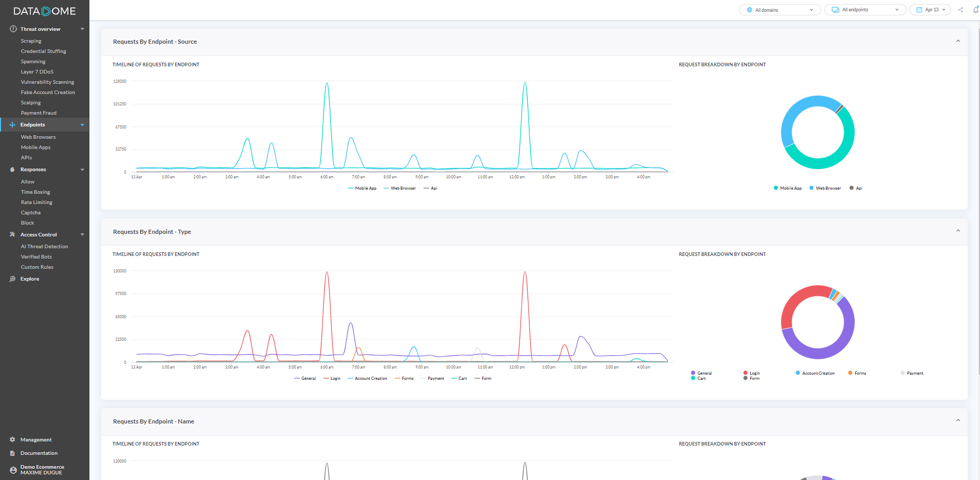Click the Documentation file icon
The width and height of the screenshot is (980, 480).
pos(12,453)
